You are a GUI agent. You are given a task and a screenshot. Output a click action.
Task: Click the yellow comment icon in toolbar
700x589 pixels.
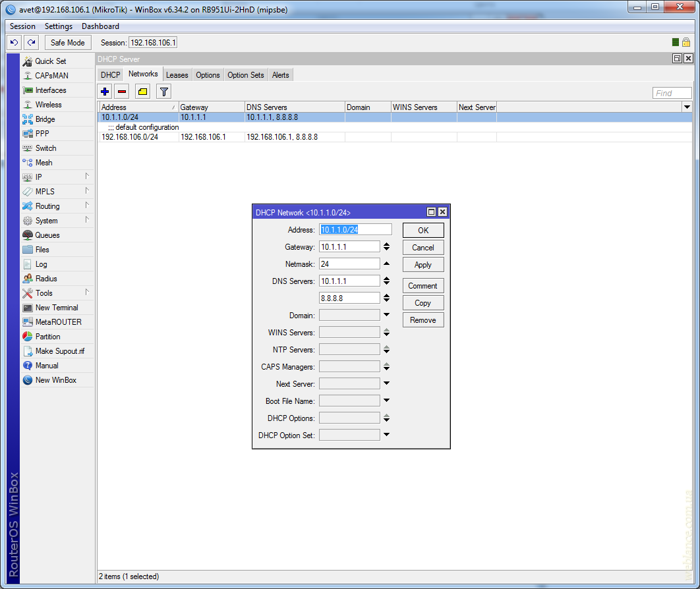(x=143, y=92)
